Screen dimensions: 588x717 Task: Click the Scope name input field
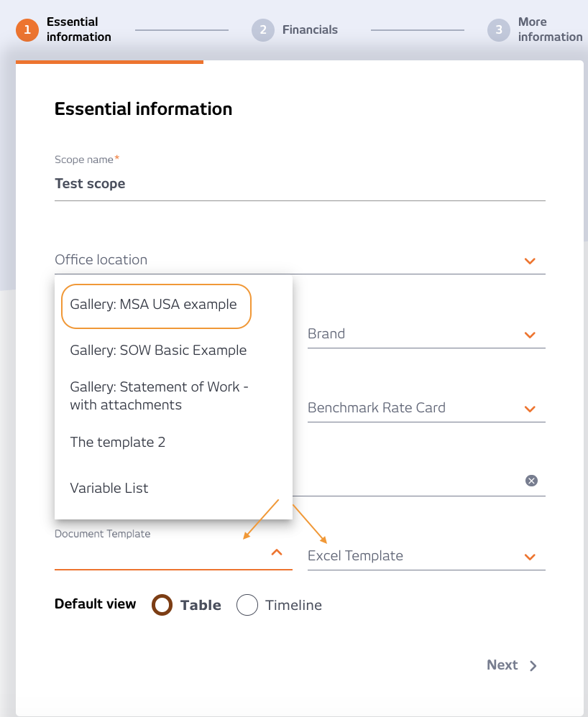click(x=299, y=184)
